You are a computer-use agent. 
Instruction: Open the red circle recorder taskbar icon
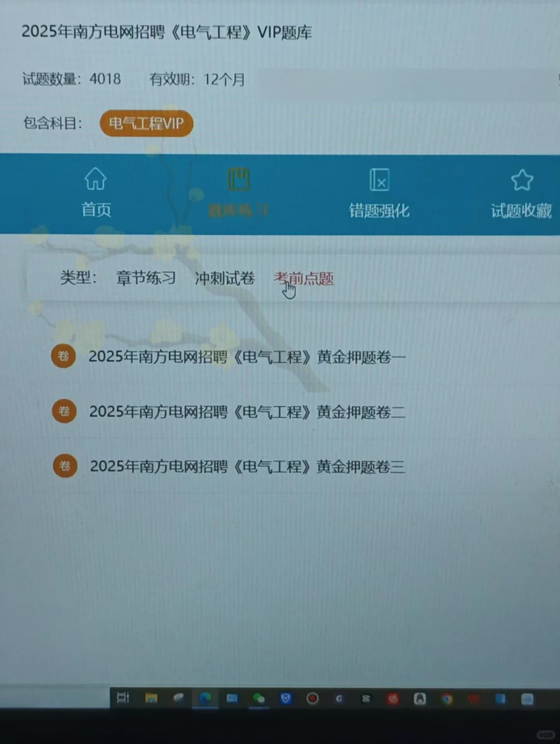(x=312, y=699)
